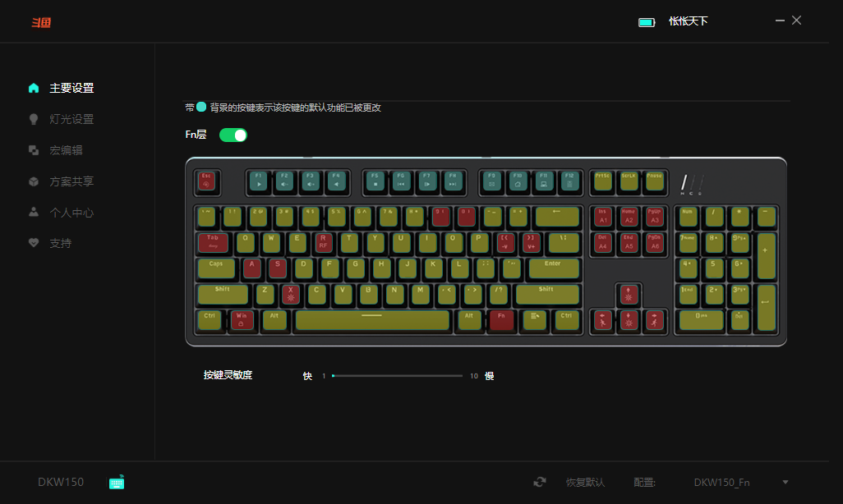The width and height of the screenshot is (843, 504).
Task: Click the F9 mail key
Action: click(x=491, y=181)
